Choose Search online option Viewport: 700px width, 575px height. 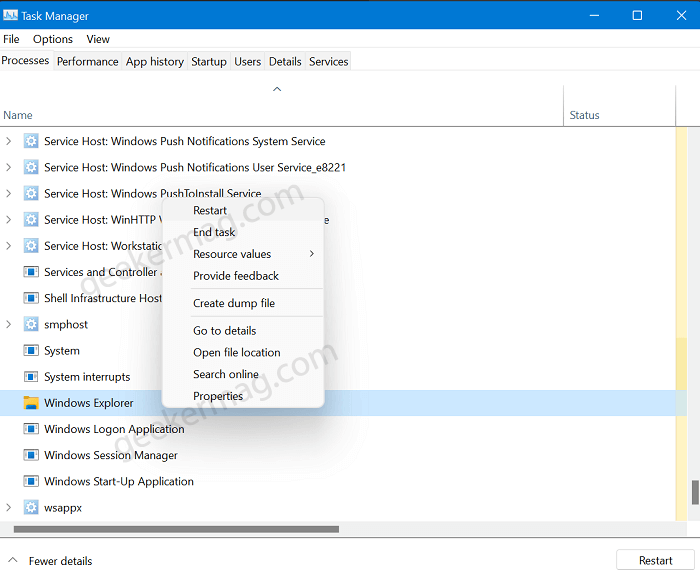(x=243, y=374)
